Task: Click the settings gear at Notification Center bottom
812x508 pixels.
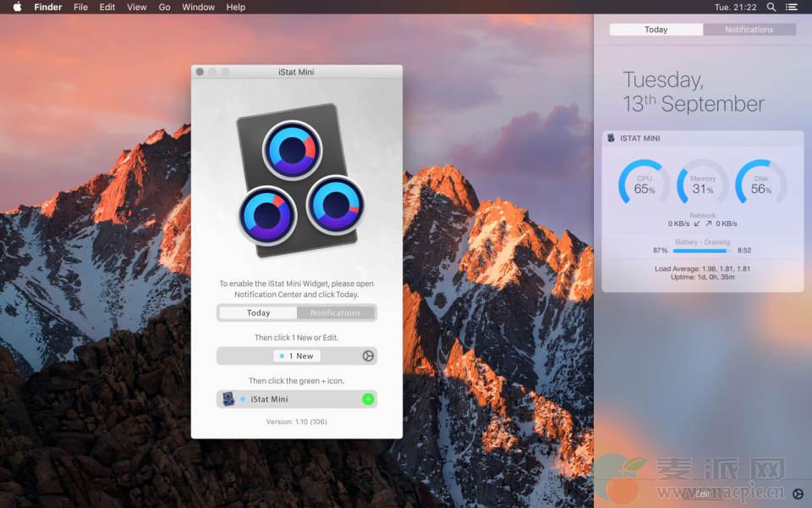Action: coord(798,494)
